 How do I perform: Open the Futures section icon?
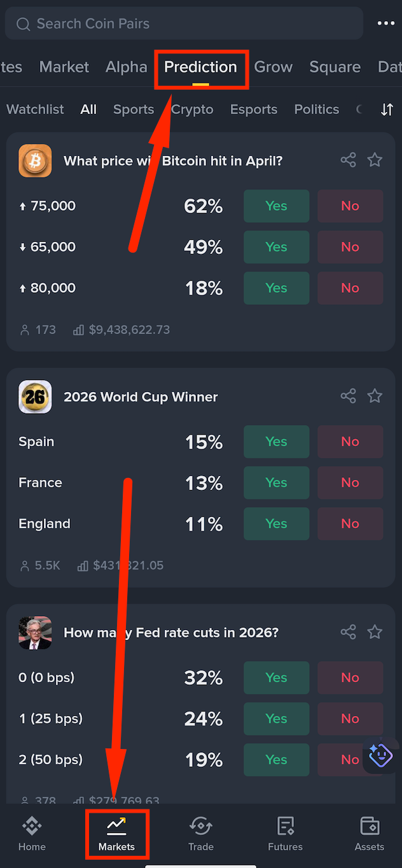coord(285,834)
